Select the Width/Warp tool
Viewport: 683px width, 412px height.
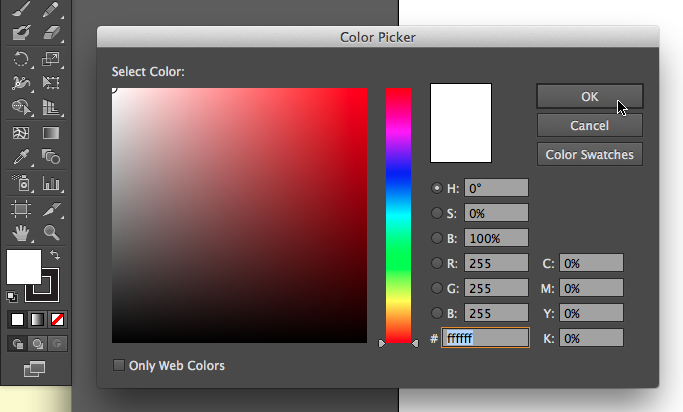pyautogui.click(x=20, y=82)
